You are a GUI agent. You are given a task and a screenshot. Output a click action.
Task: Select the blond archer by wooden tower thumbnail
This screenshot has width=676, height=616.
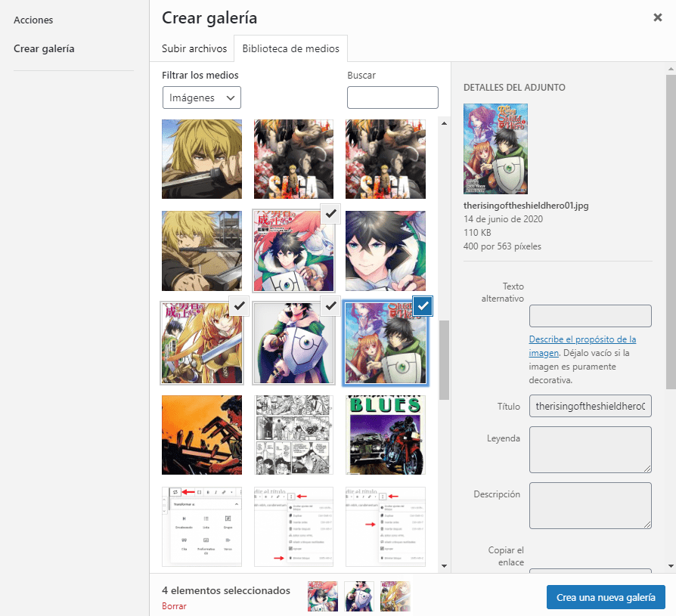pos(202,251)
